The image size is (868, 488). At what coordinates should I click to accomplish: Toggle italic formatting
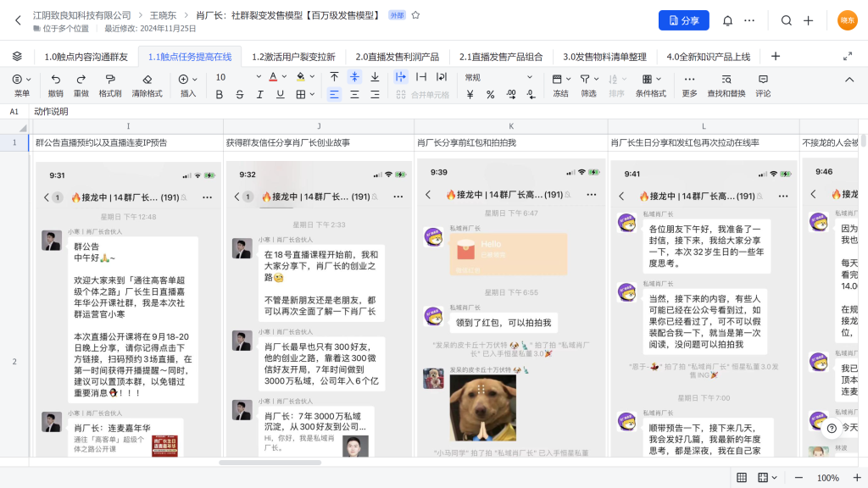[259, 95]
